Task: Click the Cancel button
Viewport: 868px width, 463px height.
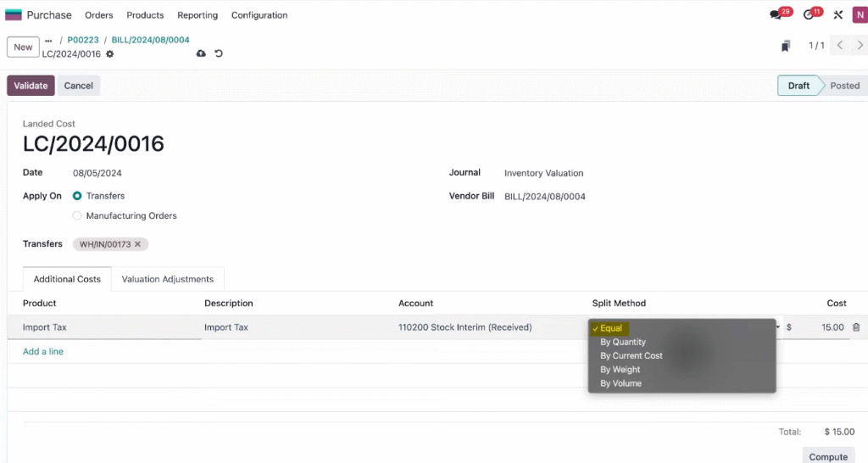Action: [x=79, y=86]
